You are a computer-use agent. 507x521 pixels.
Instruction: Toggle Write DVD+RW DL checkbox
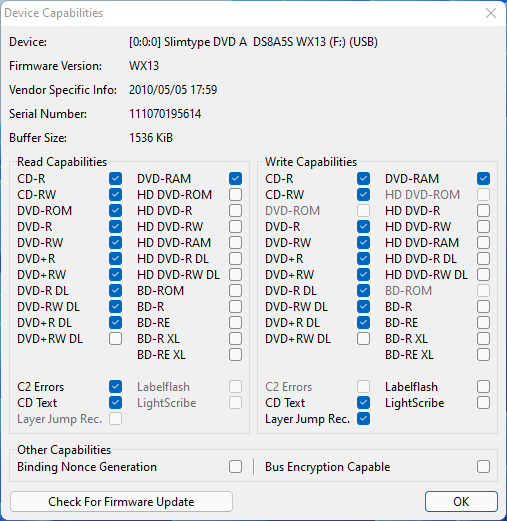tap(363, 338)
